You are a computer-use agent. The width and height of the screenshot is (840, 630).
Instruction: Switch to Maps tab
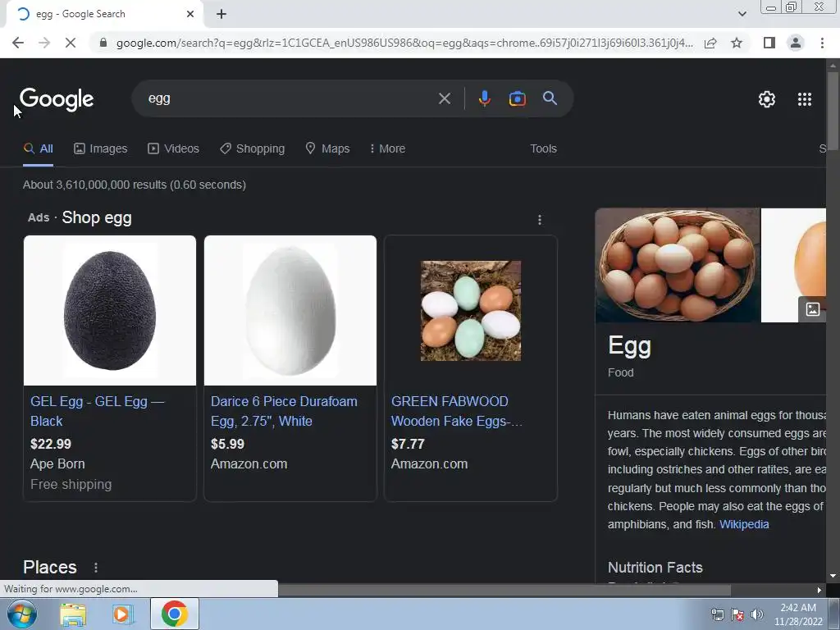point(327,149)
